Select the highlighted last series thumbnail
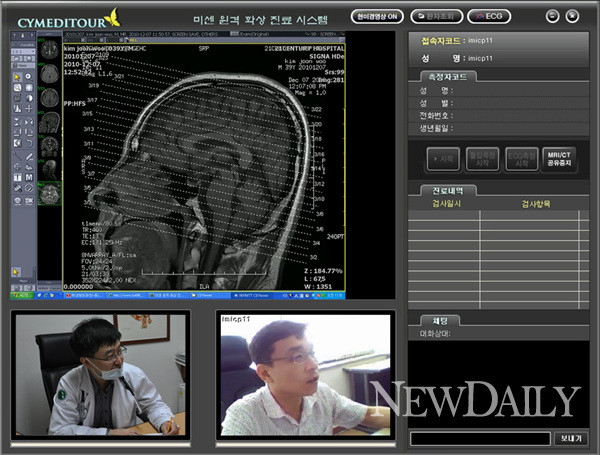Image resolution: width=600 pixels, height=455 pixels. [49, 193]
